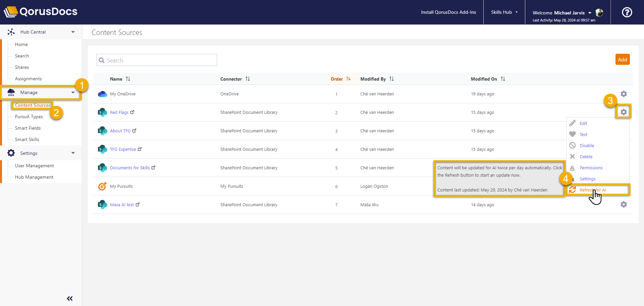This screenshot has width=644, height=306.
Task: Click the 14 days ago cell
Action: (482, 205)
